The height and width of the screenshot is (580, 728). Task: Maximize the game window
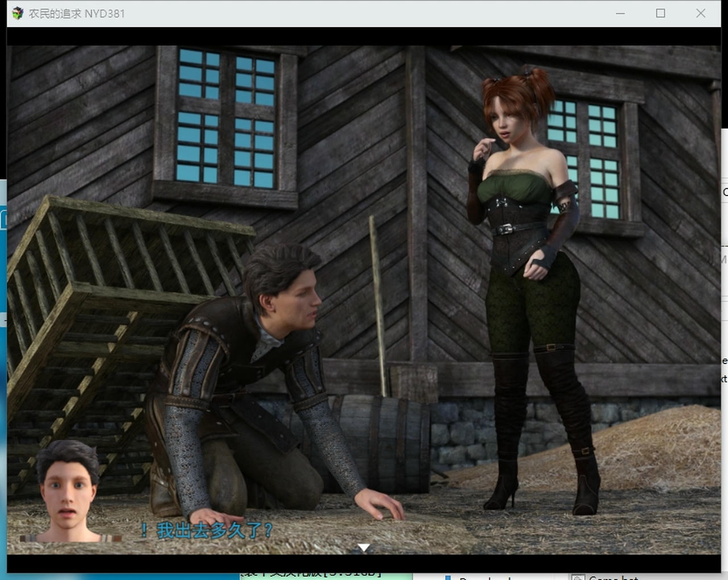(x=660, y=13)
